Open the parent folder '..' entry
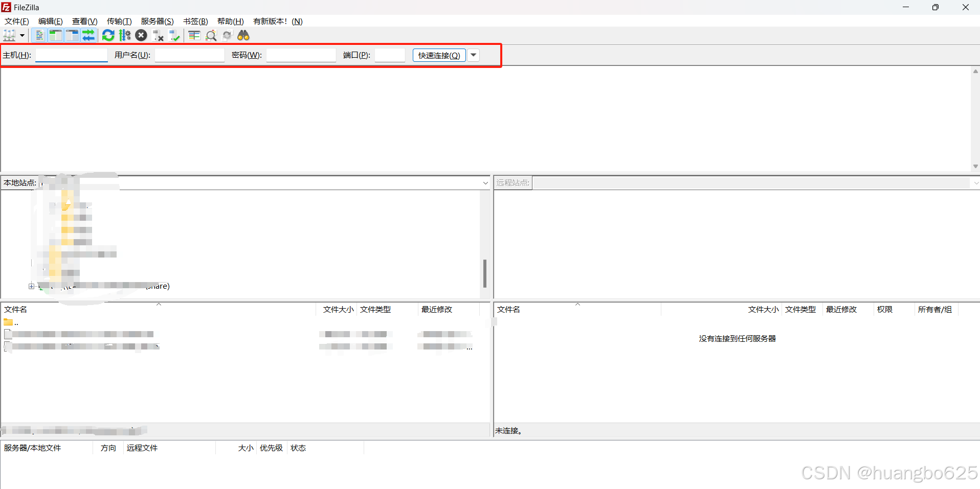Screen dimensions: 980x489 click(x=11, y=322)
